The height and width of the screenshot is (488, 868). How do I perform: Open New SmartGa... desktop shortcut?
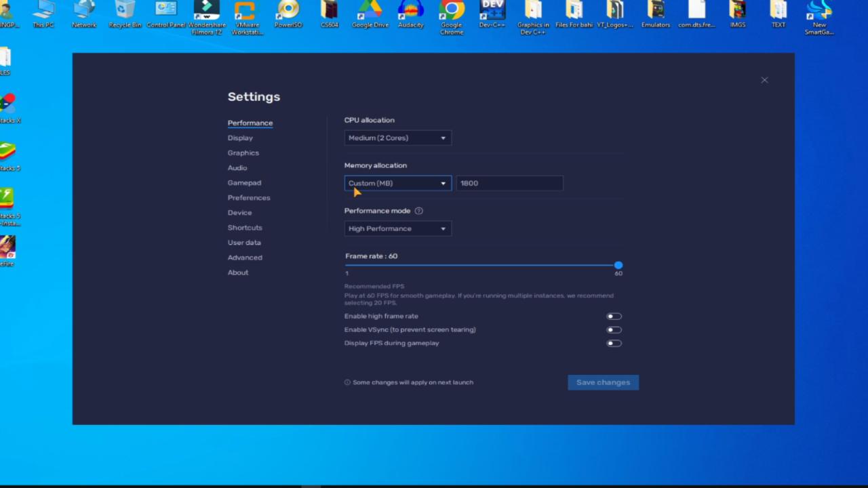[819, 17]
